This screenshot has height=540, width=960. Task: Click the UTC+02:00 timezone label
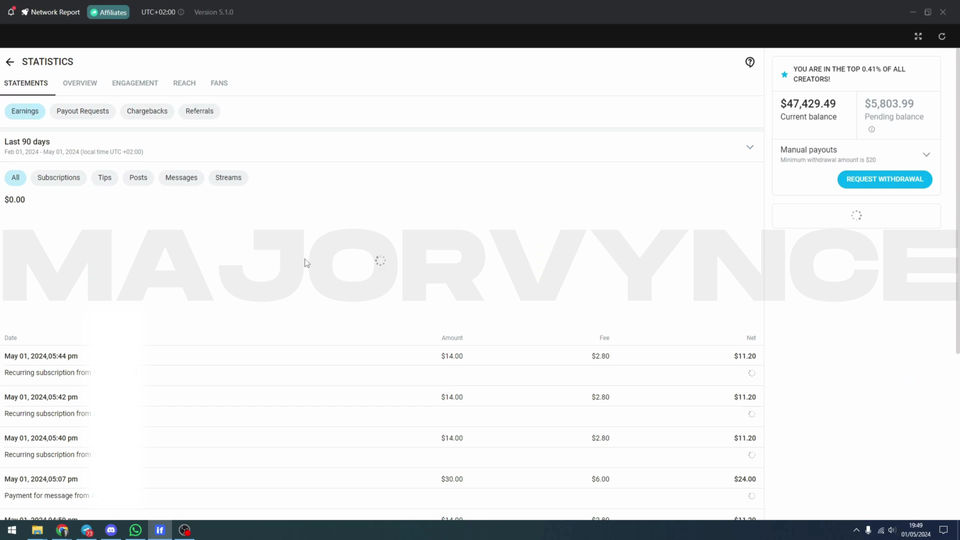click(x=158, y=12)
